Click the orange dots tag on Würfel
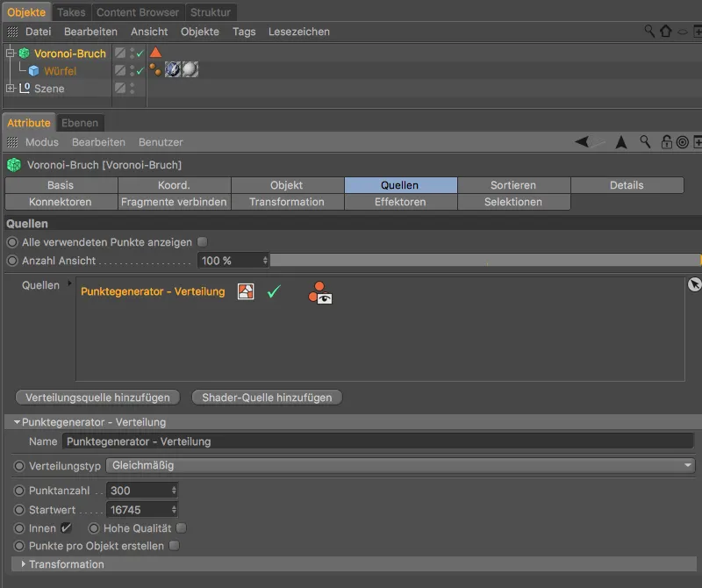This screenshot has height=588, width=702. (x=155, y=69)
